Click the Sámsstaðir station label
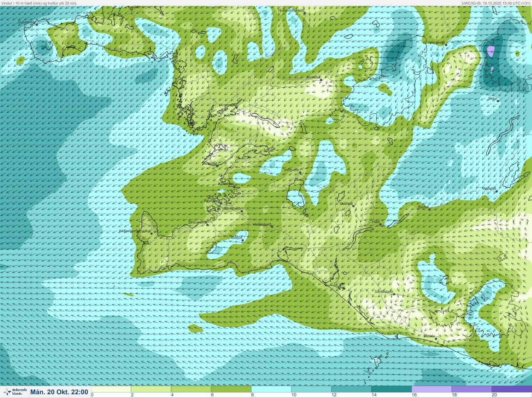The width and height of the screenshot is (532, 398). [384, 292]
